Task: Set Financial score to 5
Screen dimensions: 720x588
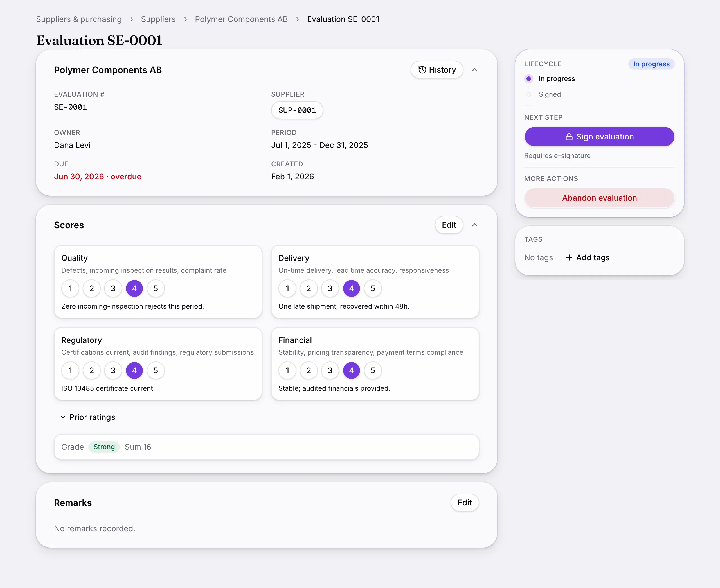Action: (x=373, y=370)
